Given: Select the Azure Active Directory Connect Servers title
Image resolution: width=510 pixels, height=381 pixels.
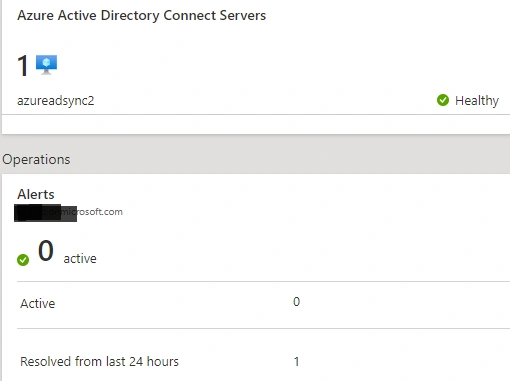Looking at the screenshot, I should tap(142, 15).
